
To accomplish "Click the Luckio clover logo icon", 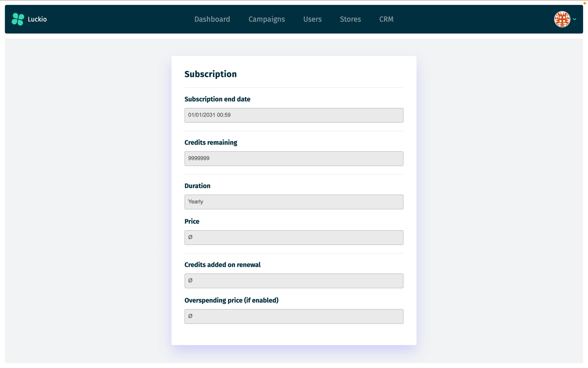I will [x=18, y=19].
